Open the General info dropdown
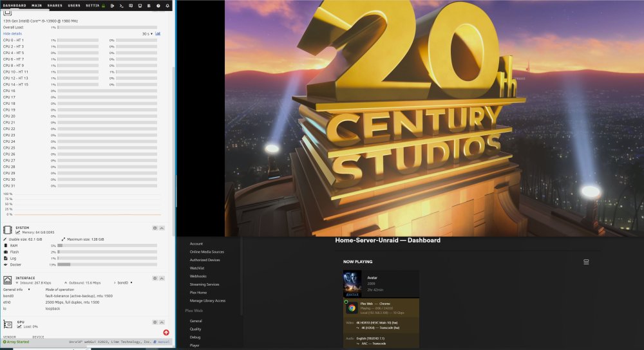The image size is (644, 350). pos(17,290)
